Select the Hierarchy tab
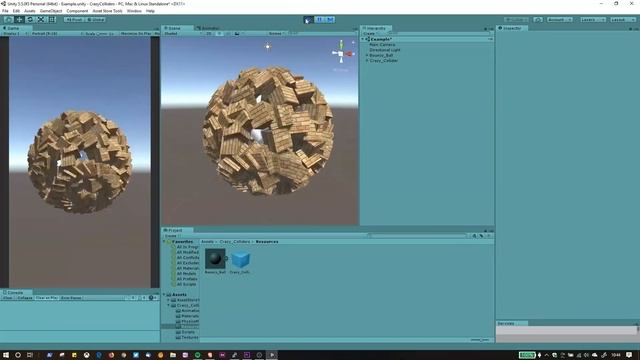This screenshot has width=640, height=360. pos(376,28)
